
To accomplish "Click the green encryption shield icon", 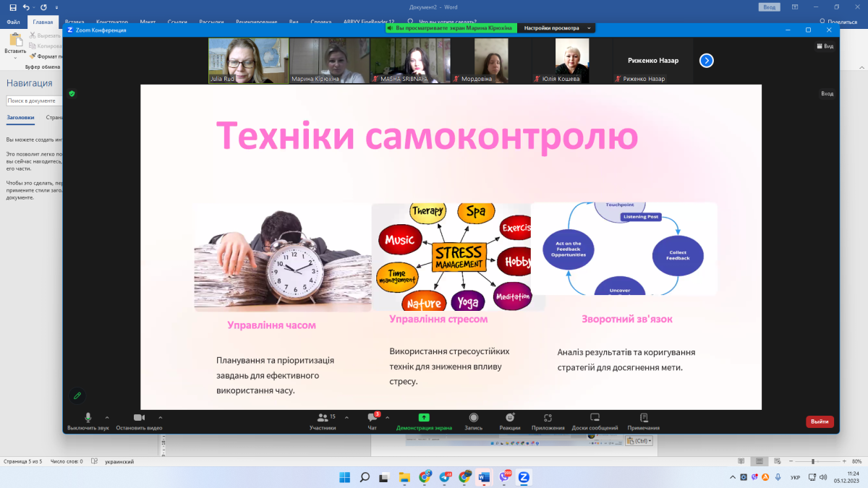I will coord(72,93).
